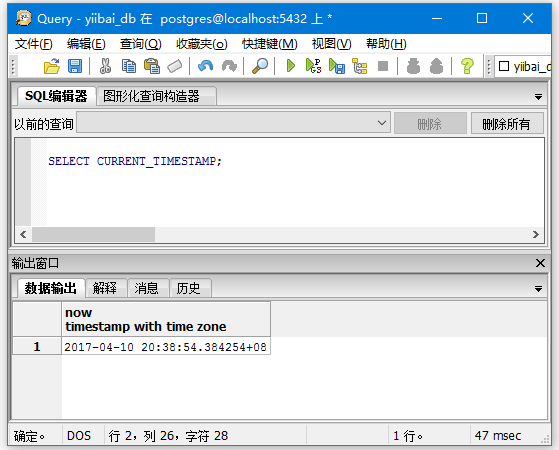Image resolution: width=559 pixels, height=450 pixels.
Task: Open the 文件(F) menu
Action: (34, 44)
